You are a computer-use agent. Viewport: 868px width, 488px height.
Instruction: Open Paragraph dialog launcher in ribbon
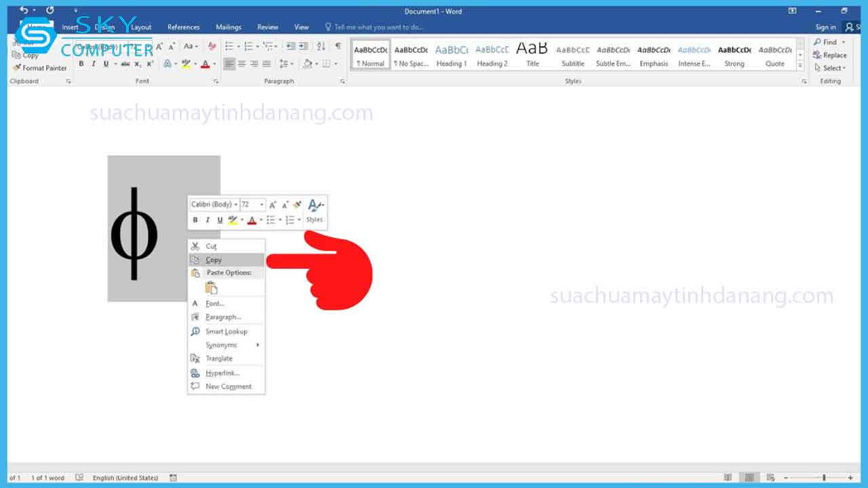(342, 81)
